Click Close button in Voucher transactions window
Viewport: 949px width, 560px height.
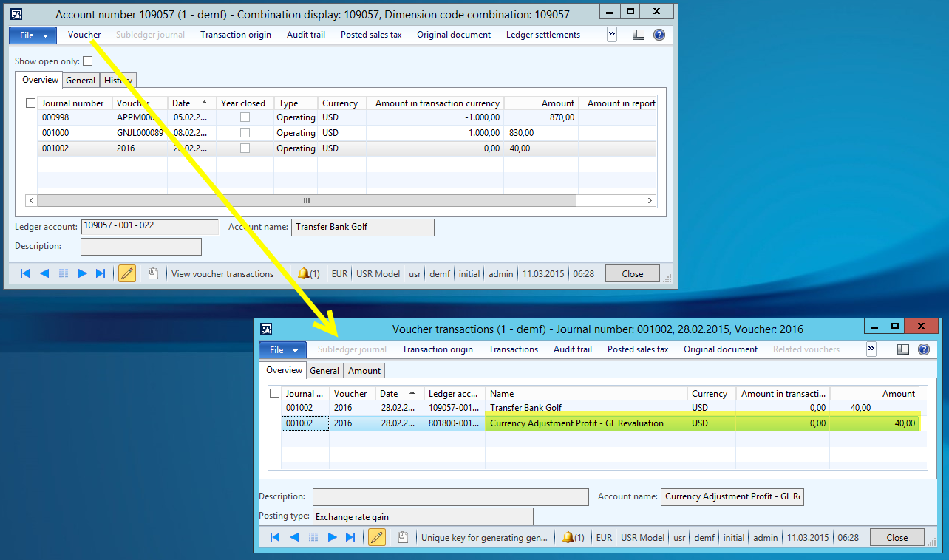[897, 537]
